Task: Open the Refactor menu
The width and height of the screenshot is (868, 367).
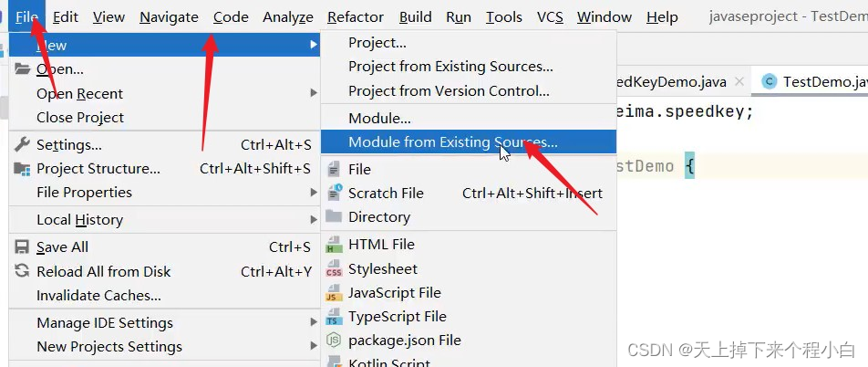Action: point(356,16)
